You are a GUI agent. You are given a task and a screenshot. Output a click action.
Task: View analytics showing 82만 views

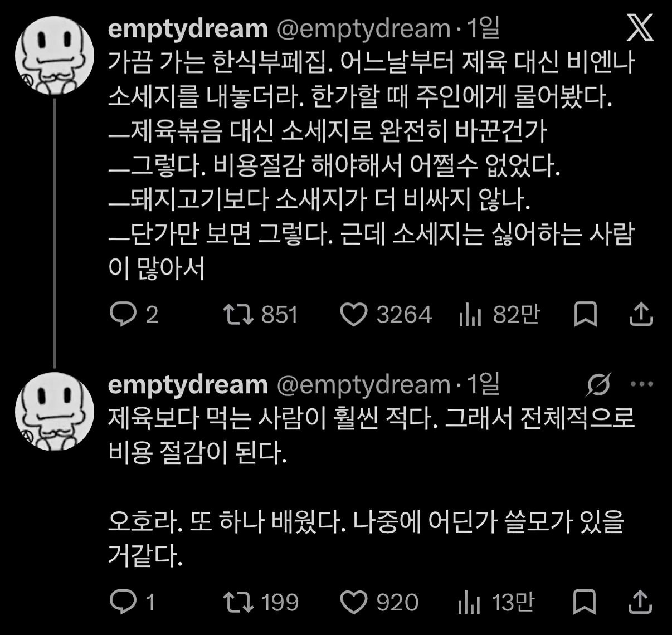(499, 315)
